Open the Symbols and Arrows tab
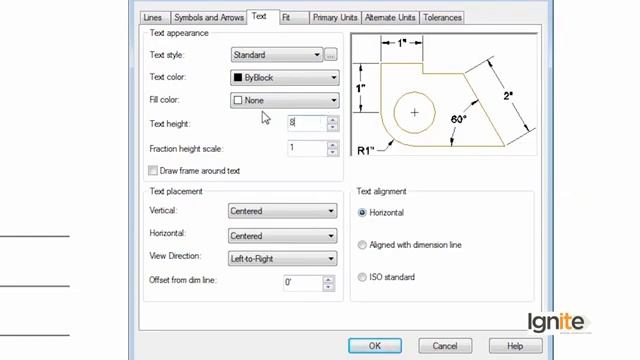The width and height of the screenshot is (640, 360). coord(209,18)
